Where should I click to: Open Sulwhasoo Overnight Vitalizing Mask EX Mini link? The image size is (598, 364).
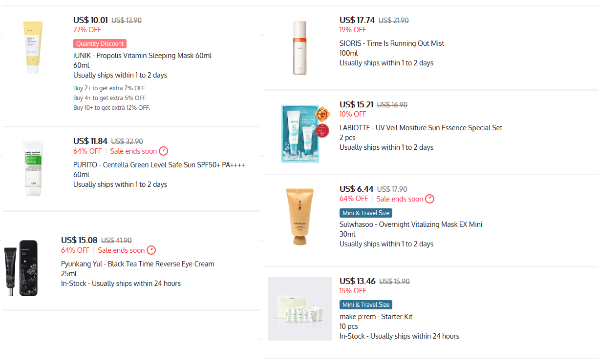[x=411, y=224]
